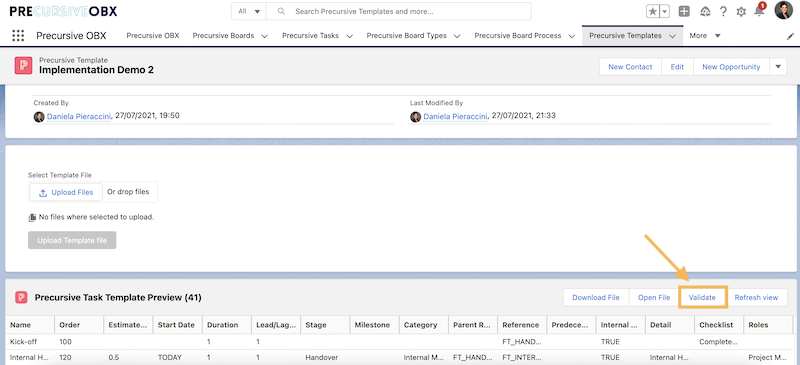Open Daniela Pieraccini link under Last Modified By

point(455,116)
